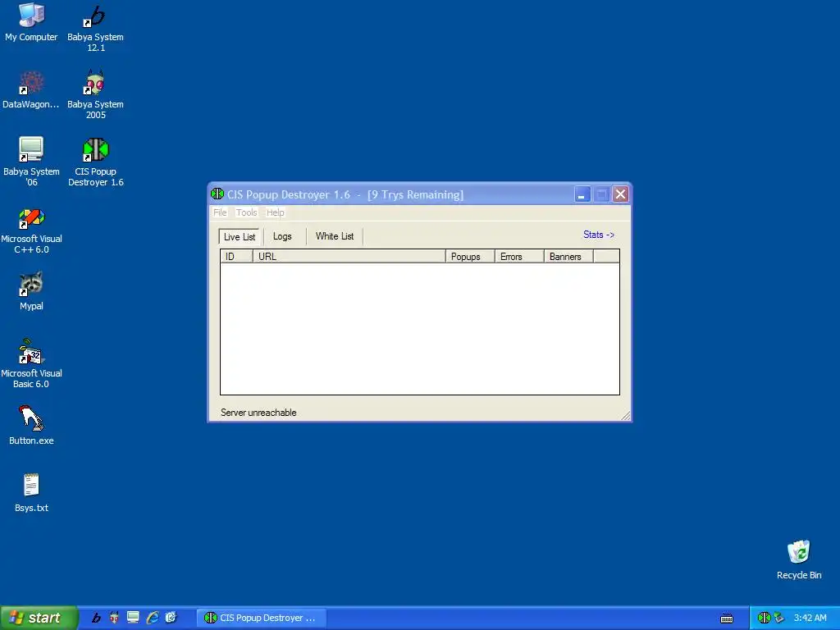Open DataWagon desktop shortcut
Screen dimensions: 840x630
click(x=31, y=90)
